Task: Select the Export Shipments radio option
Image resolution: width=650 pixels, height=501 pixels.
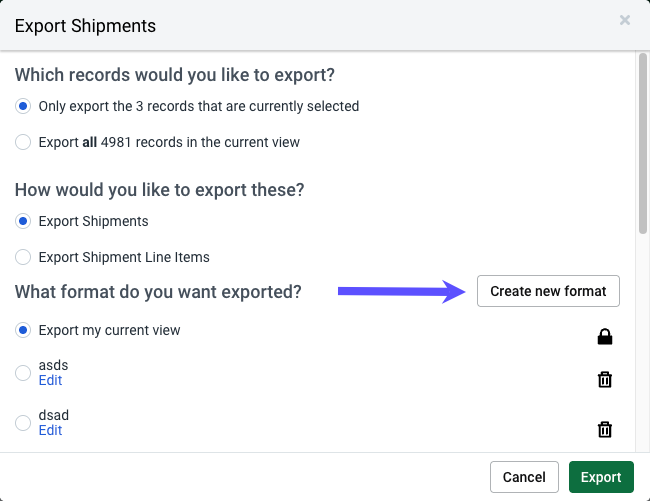Action: point(23,221)
